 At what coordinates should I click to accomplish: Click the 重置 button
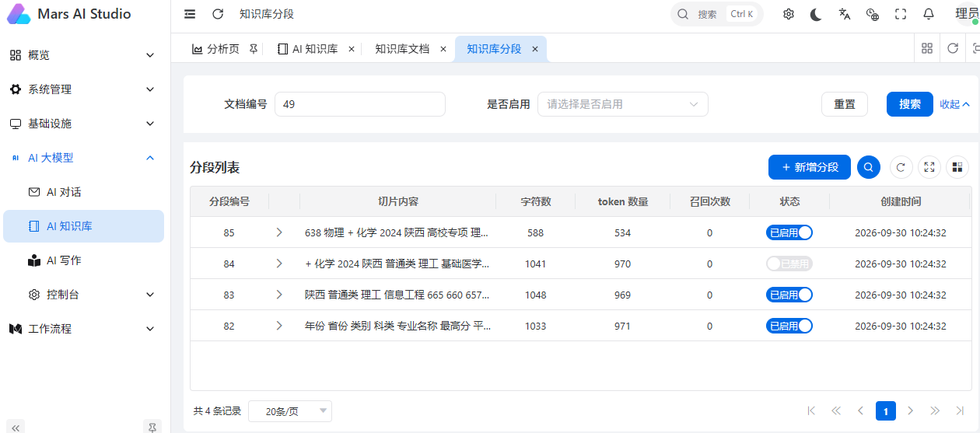coord(845,104)
